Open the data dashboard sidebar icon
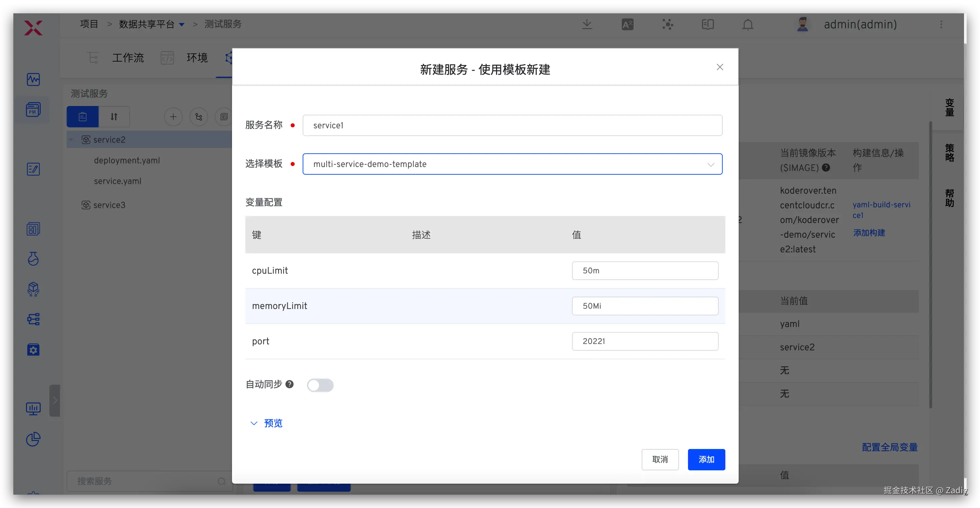Screen dimensions: 980x508 pos(33,409)
